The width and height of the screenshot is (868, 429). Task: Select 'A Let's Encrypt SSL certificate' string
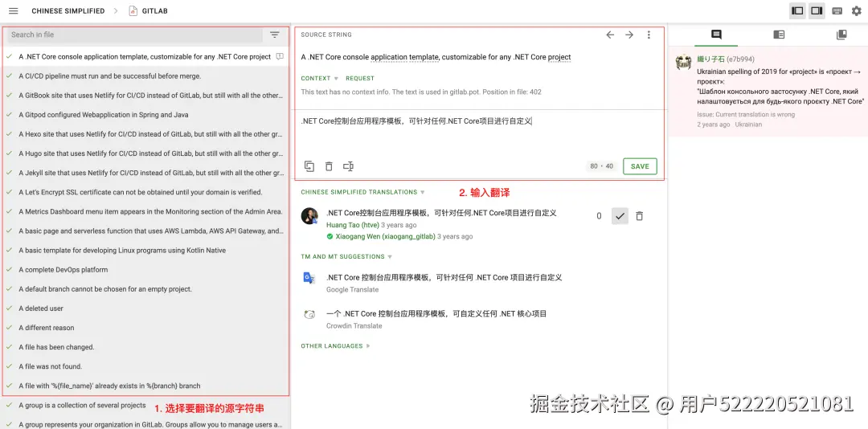pos(145,192)
